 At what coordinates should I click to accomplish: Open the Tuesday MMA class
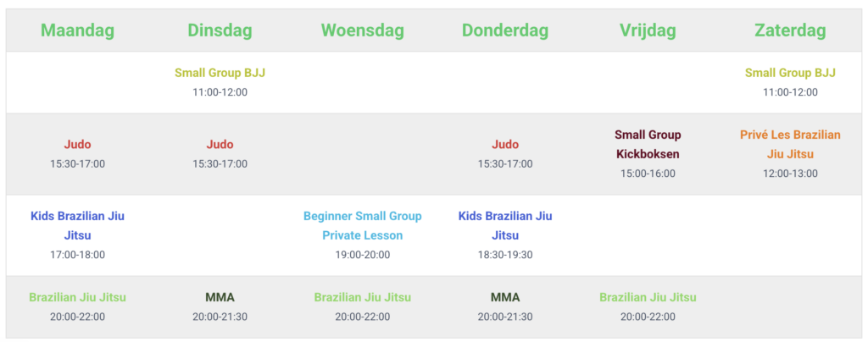pos(220,297)
